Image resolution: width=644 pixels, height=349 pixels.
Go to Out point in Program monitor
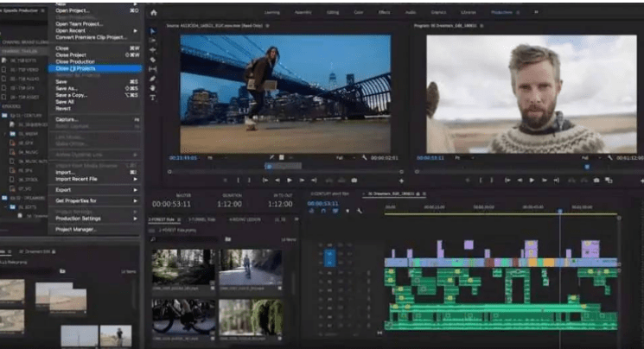point(557,181)
